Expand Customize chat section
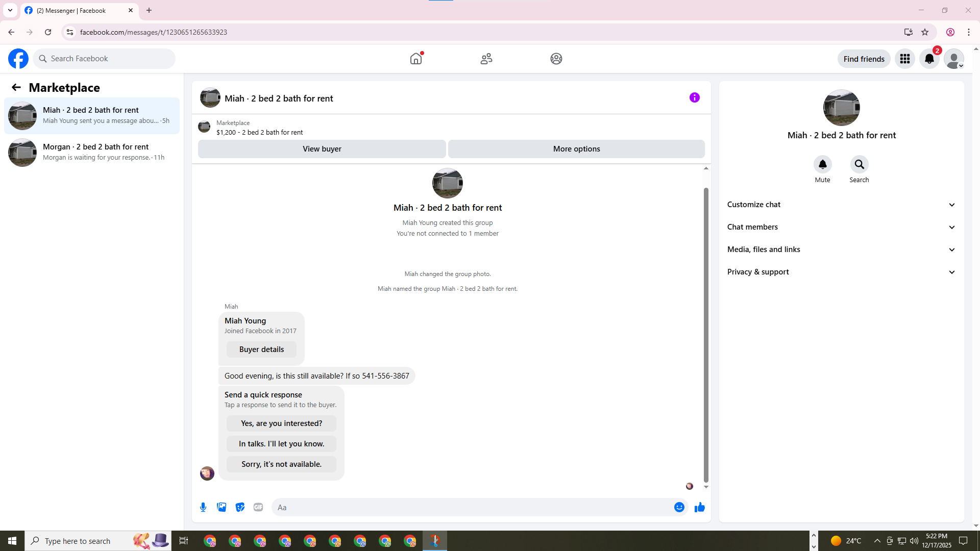 (x=841, y=205)
